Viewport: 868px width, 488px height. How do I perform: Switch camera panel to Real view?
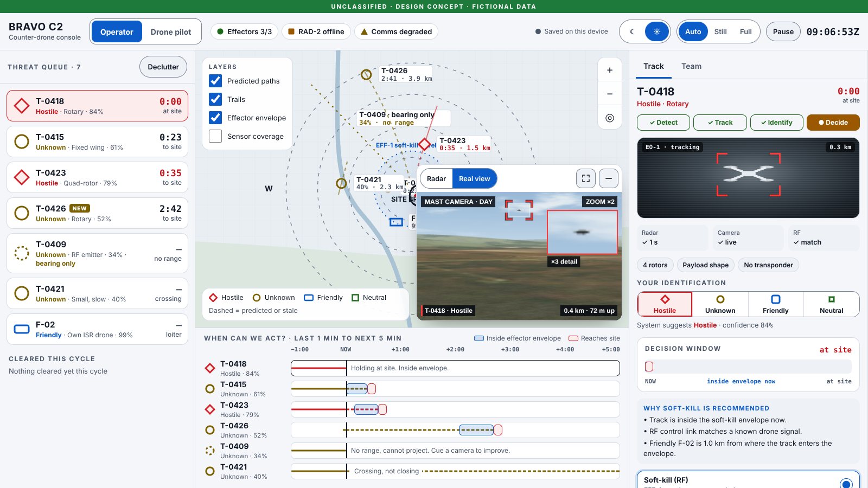(x=474, y=178)
